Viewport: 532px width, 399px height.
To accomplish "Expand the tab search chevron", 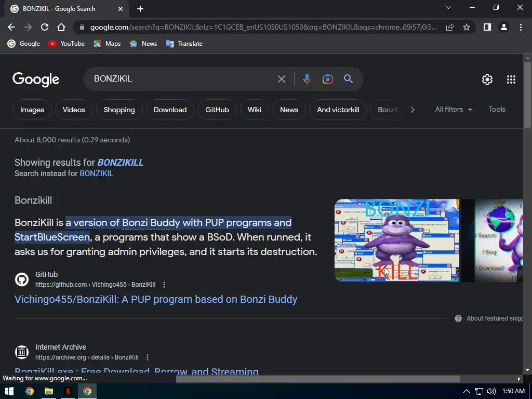I will pyautogui.click(x=448, y=7).
